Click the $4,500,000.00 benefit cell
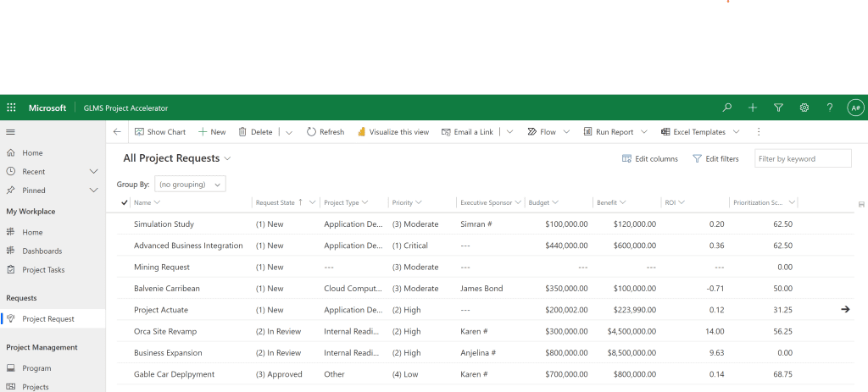This screenshot has width=868, height=392. 632,332
